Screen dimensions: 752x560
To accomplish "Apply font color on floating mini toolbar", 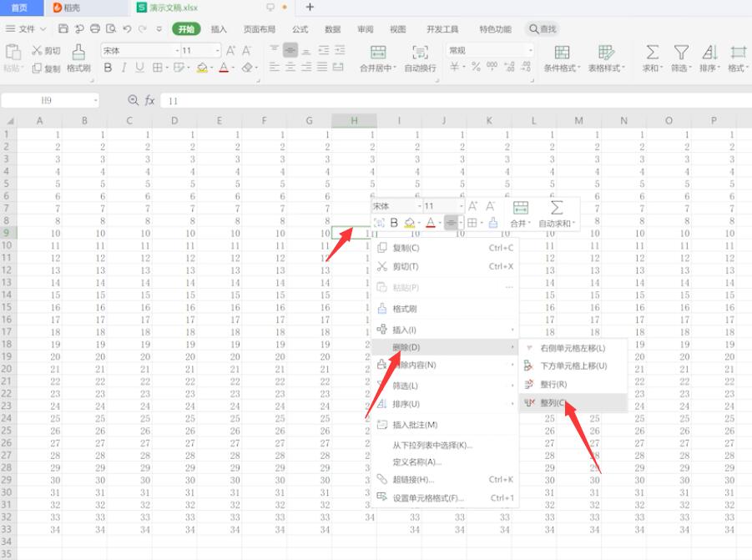I will [x=431, y=223].
